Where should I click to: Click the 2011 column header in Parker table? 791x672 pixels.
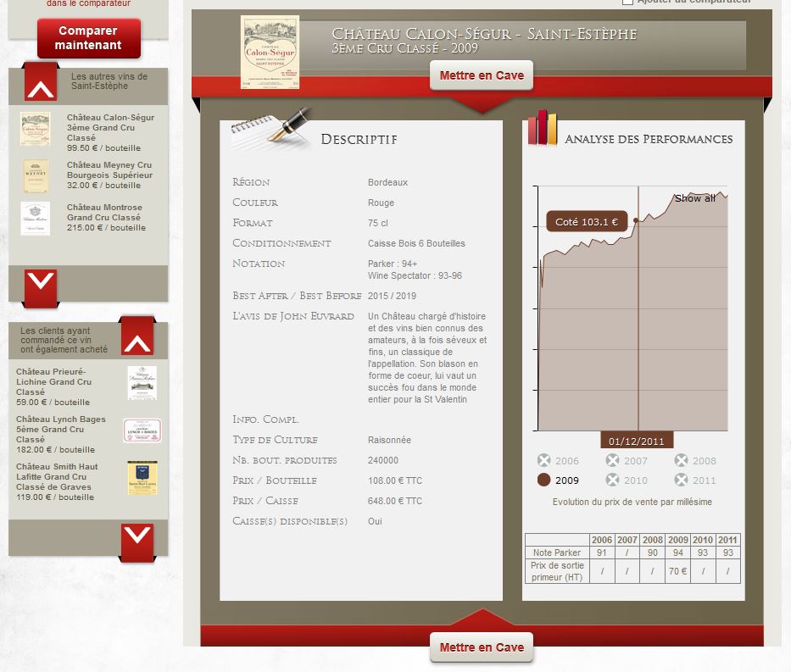pos(728,540)
